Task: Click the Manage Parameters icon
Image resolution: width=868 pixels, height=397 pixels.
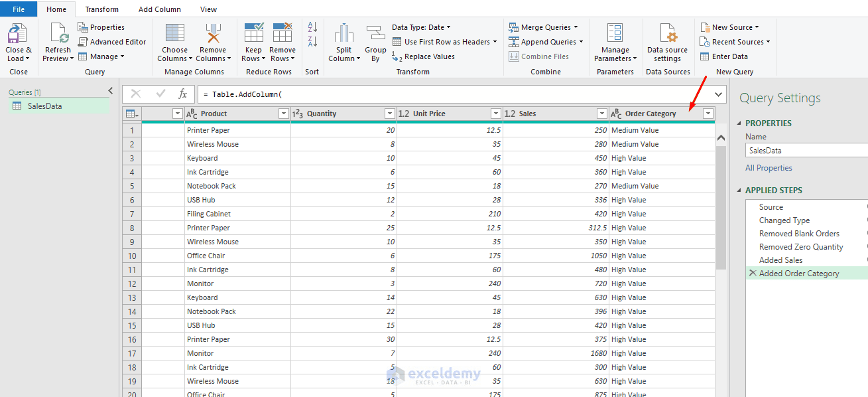Action: click(615, 33)
